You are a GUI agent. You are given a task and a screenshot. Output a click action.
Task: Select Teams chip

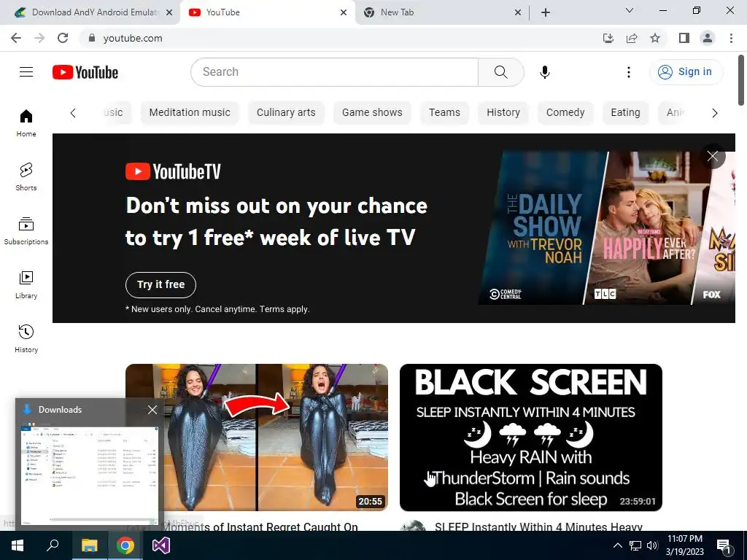pos(444,112)
